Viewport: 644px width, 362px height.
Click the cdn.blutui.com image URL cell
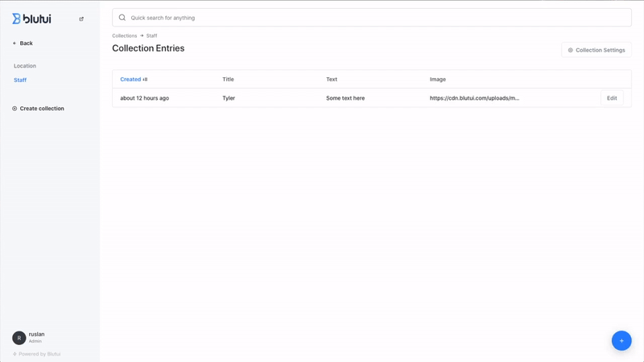tap(474, 98)
